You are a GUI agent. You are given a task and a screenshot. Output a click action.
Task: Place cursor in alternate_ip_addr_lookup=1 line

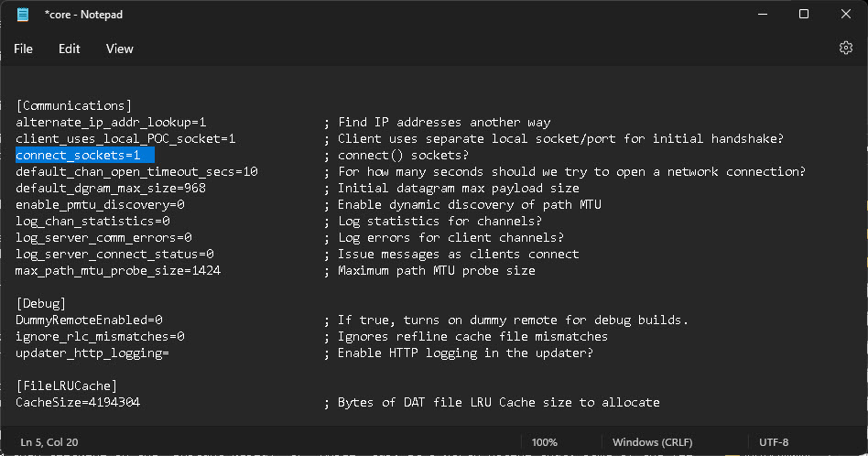pyautogui.click(x=111, y=123)
